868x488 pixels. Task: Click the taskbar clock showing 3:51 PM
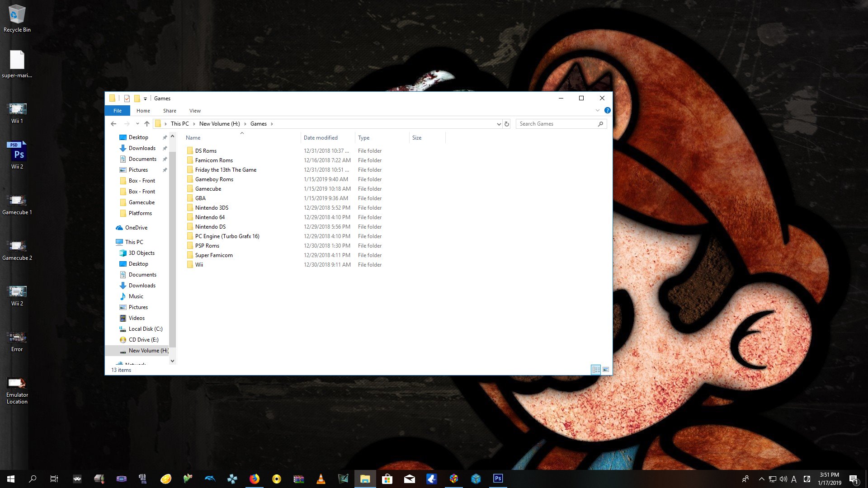829,479
